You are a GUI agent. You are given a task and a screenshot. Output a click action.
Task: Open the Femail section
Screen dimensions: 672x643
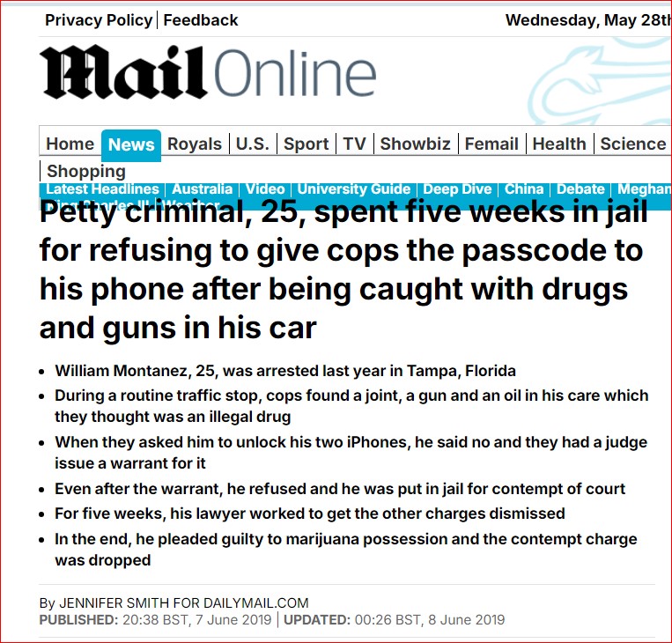click(x=493, y=144)
